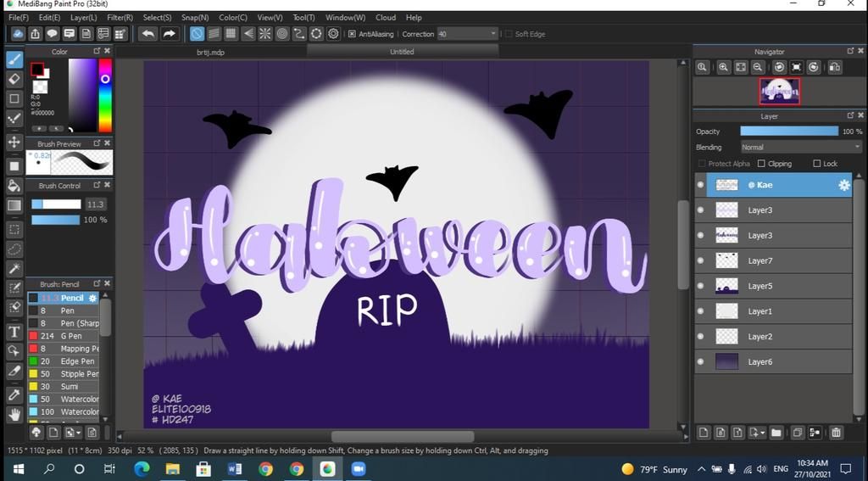Select the Eraser tool

click(14, 79)
